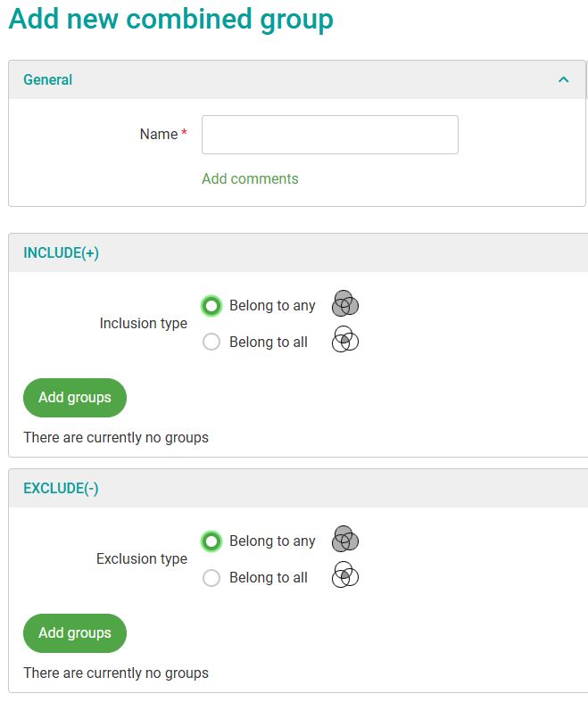
Task: Click the General section header title
Action: pyautogui.click(x=48, y=80)
